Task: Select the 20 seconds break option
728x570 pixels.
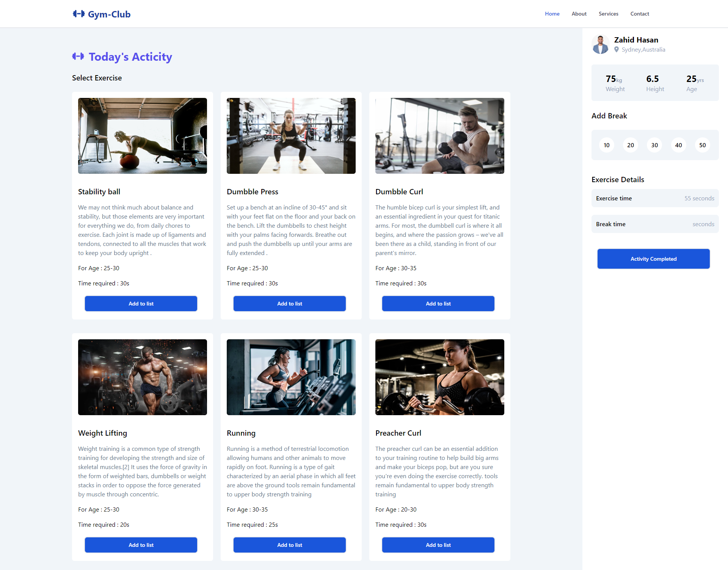Action: click(x=631, y=145)
